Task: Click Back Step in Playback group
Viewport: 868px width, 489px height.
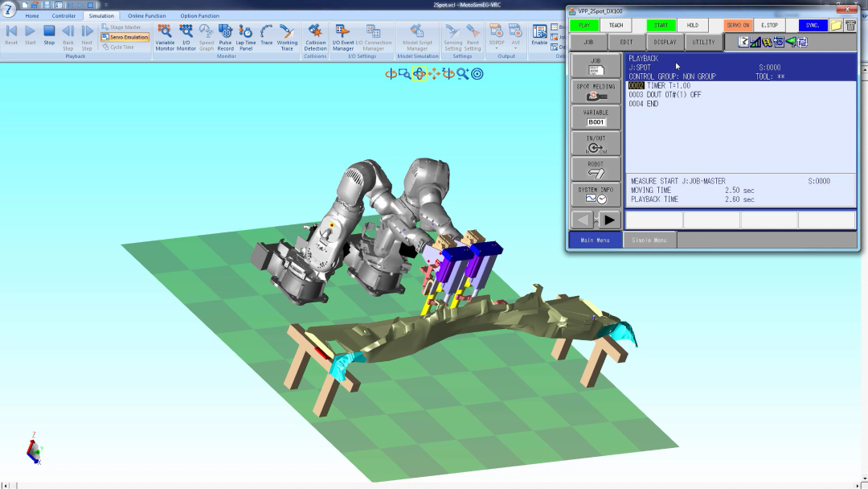Action: [68, 37]
